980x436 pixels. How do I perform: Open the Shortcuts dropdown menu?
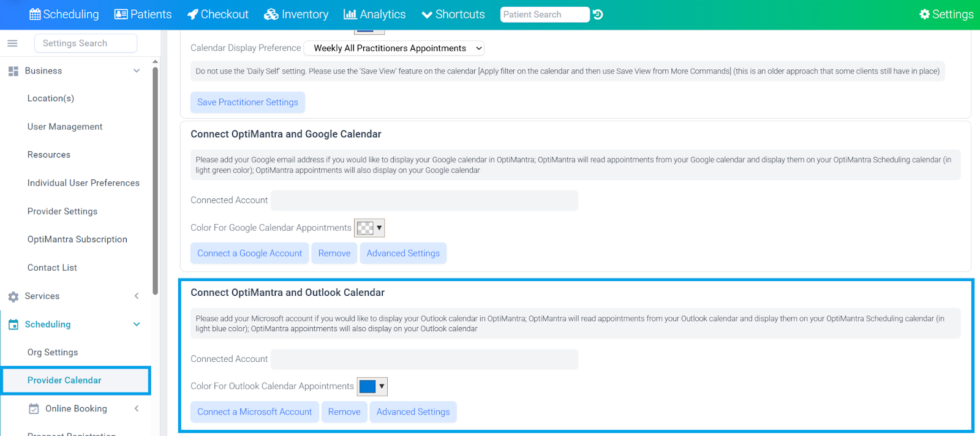[x=453, y=14]
